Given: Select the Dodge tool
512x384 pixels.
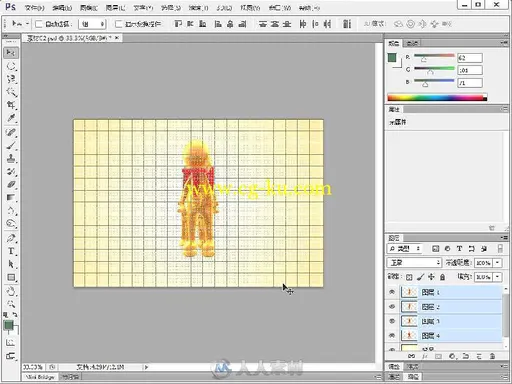Looking at the screenshot, I should (11, 224).
